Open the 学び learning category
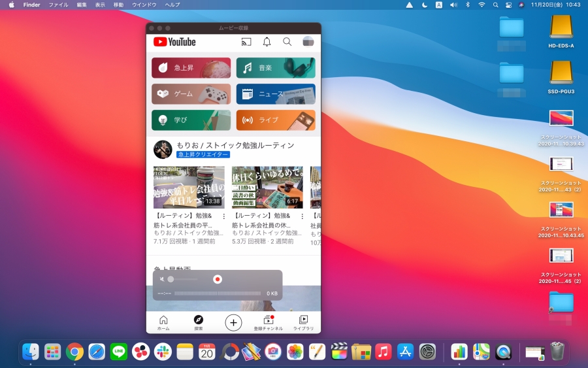 click(191, 120)
